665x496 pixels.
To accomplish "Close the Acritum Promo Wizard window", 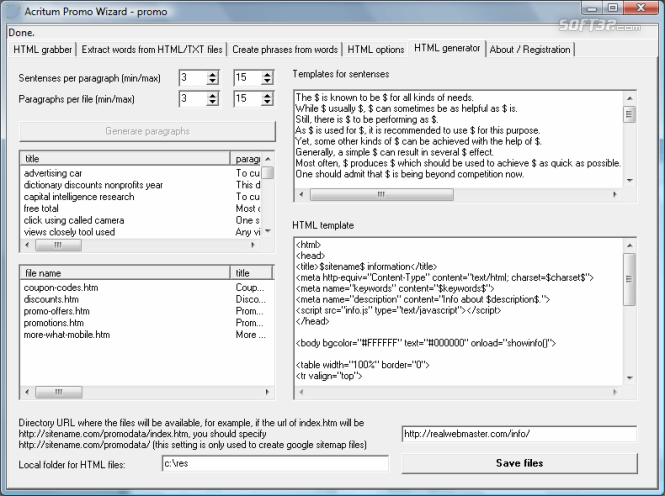I will pyautogui.click(x=641, y=8).
